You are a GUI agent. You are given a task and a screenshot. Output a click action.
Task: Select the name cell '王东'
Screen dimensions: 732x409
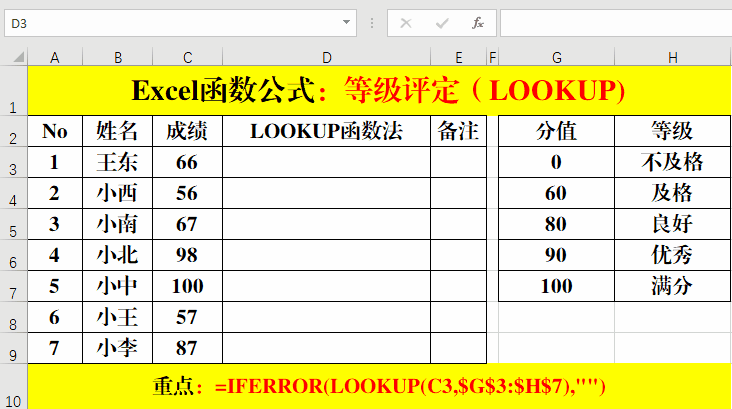pos(118,162)
